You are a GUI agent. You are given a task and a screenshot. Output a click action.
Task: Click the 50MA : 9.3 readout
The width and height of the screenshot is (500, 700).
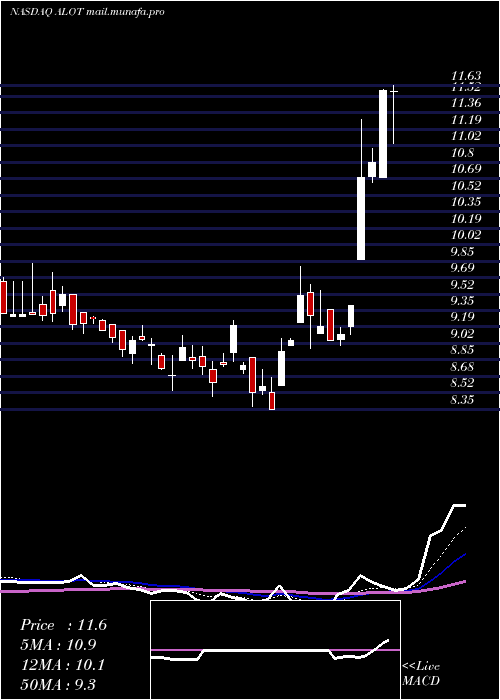tap(58, 684)
